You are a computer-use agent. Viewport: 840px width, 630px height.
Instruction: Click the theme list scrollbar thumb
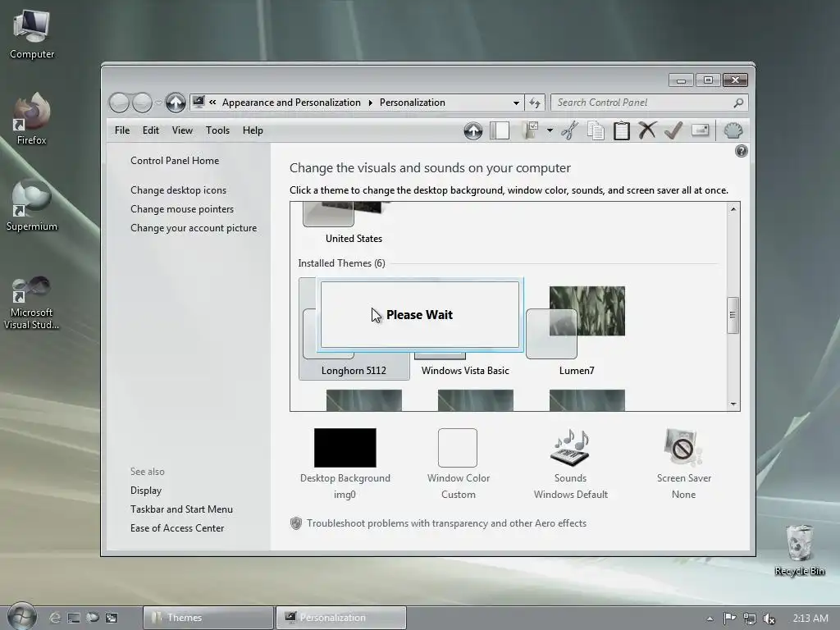point(733,315)
